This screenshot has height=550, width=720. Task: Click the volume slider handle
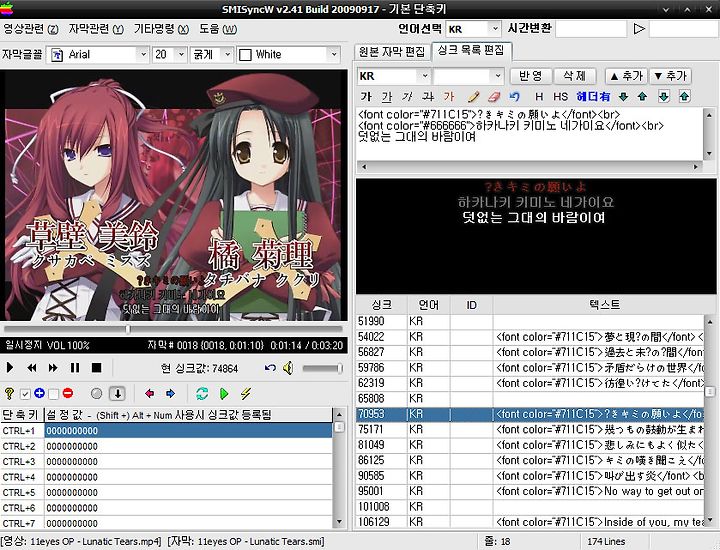click(x=339, y=368)
